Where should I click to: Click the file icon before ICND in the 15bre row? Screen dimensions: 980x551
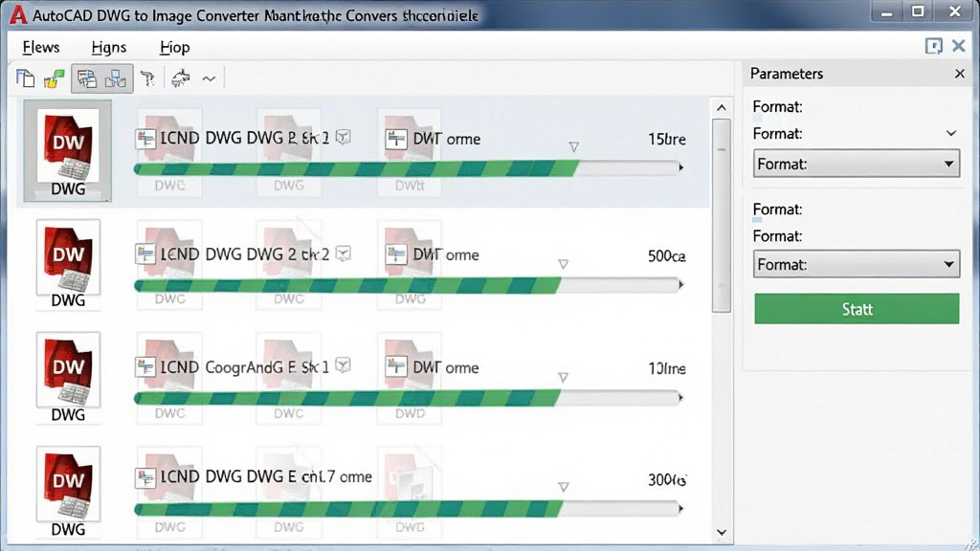pos(145,138)
